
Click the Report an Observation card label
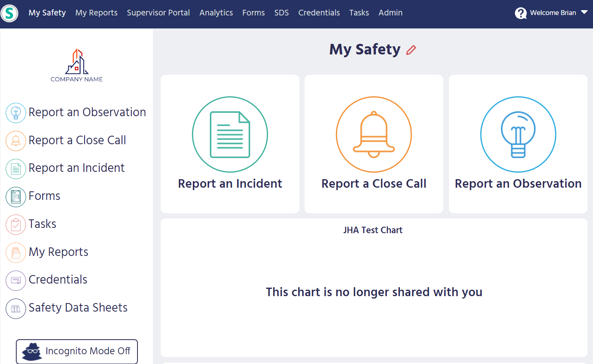tap(518, 184)
